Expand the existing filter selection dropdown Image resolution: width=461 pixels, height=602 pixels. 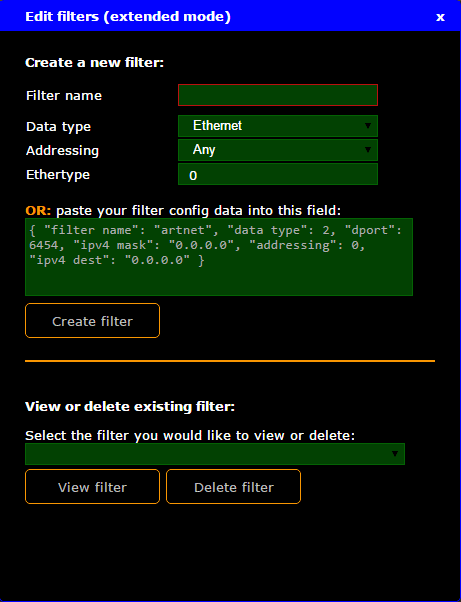click(215, 454)
